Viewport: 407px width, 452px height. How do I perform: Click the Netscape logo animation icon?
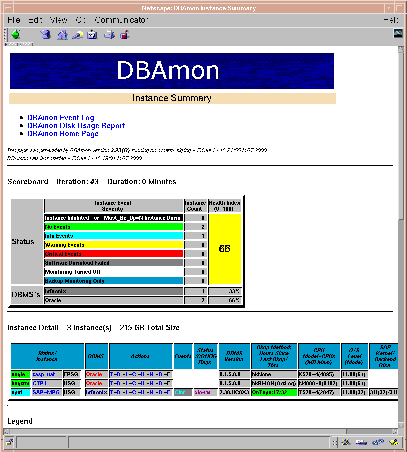point(398,33)
